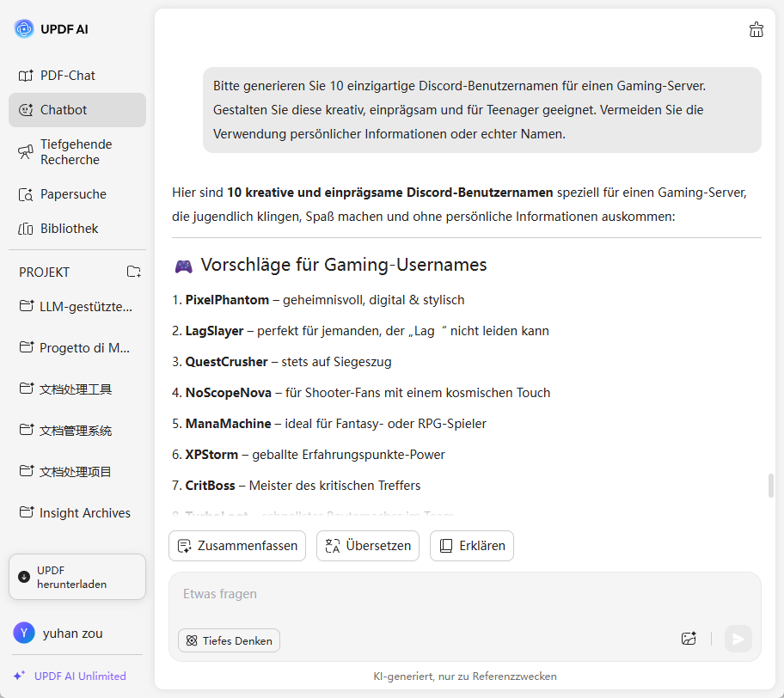The height and width of the screenshot is (698, 784).
Task: Click the clear chat broom icon
Action: tap(756, 29)
